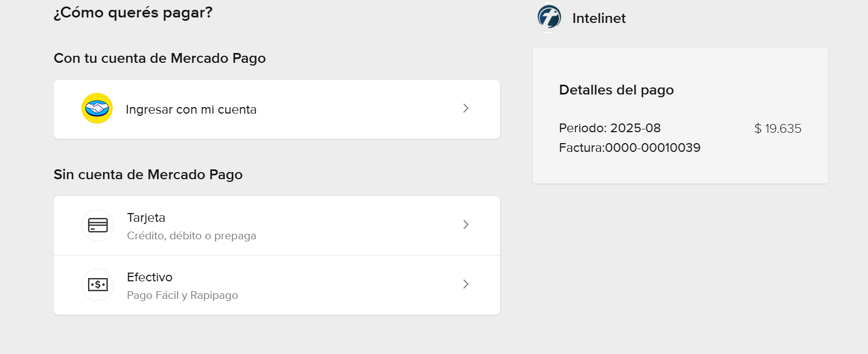Click the Crédito, débito o prepaga subtitle

(191, 236)
